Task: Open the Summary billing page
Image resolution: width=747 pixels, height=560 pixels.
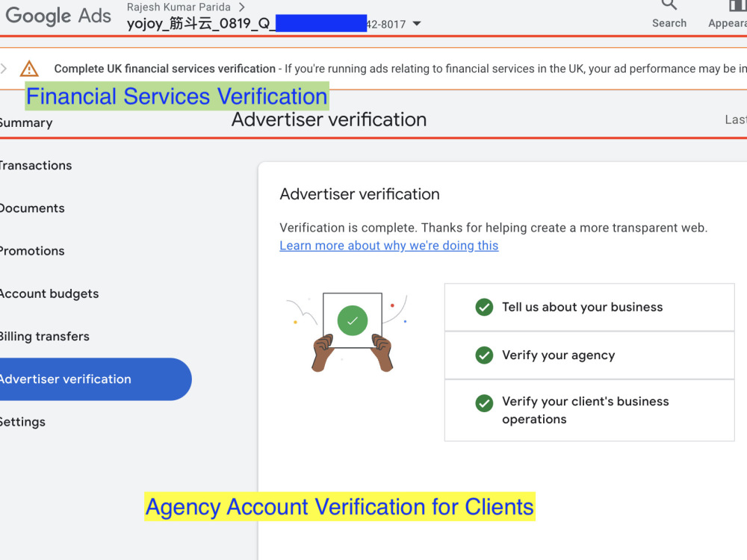Action: pos(25,123)
